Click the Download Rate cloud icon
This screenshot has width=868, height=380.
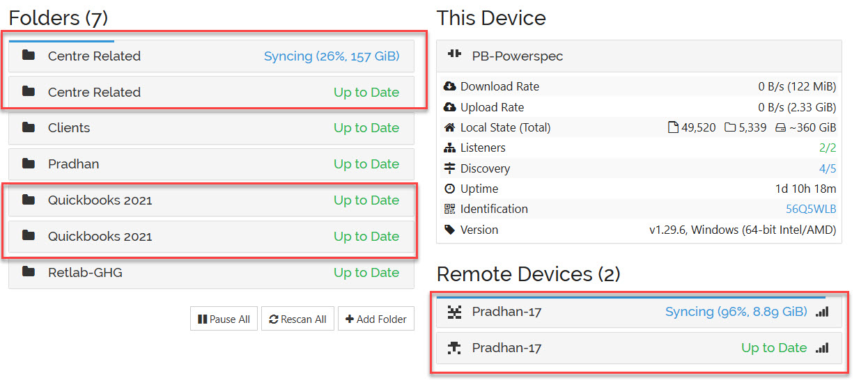(x=449, y=87)
